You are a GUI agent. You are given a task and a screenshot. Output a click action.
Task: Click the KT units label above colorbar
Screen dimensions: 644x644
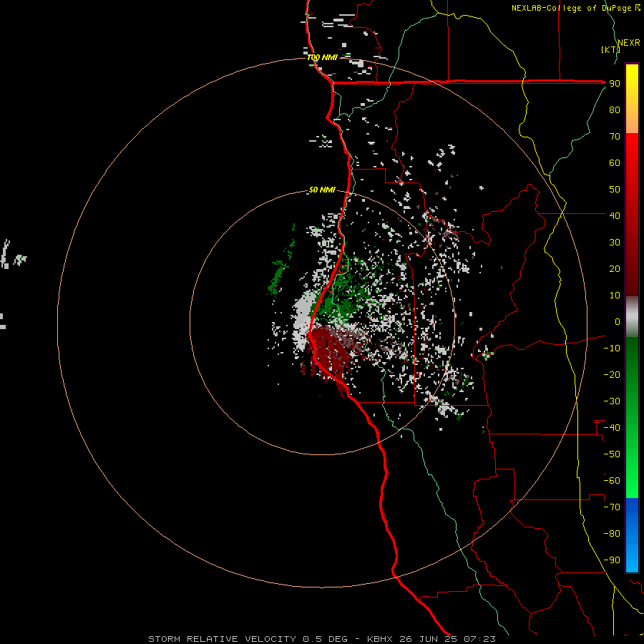610,49
